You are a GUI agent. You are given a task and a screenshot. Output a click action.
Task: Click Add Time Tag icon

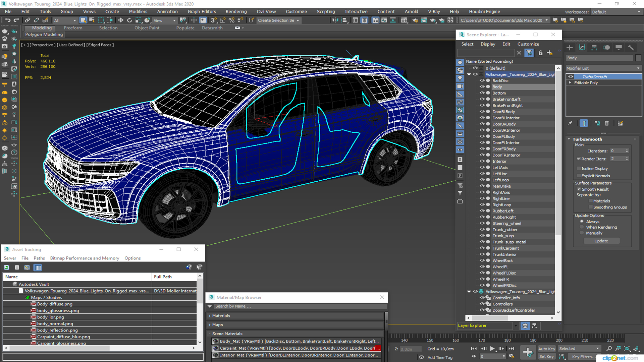coord(422,357)
